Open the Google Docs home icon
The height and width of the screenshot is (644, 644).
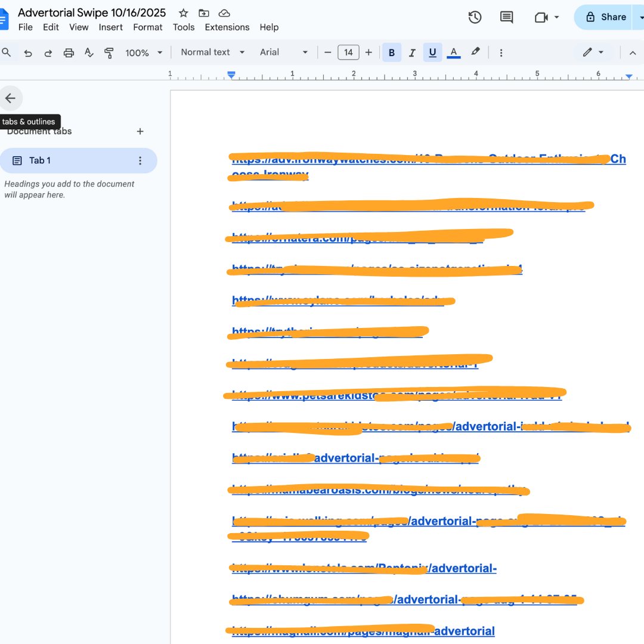pos(4,19)
